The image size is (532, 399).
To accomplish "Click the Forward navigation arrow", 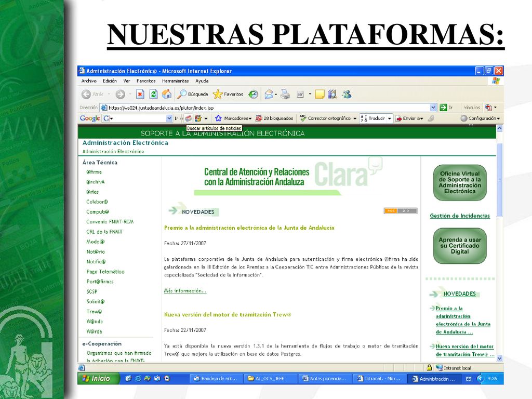I will tap(120, 94).
